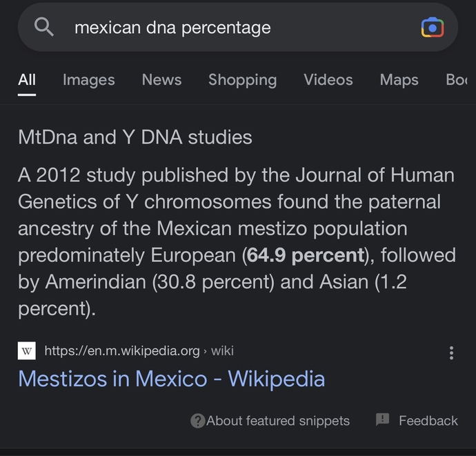Click the Amerindian (30.8 percent) text
The width and height of the screenshot is (476, 456).
159,281
